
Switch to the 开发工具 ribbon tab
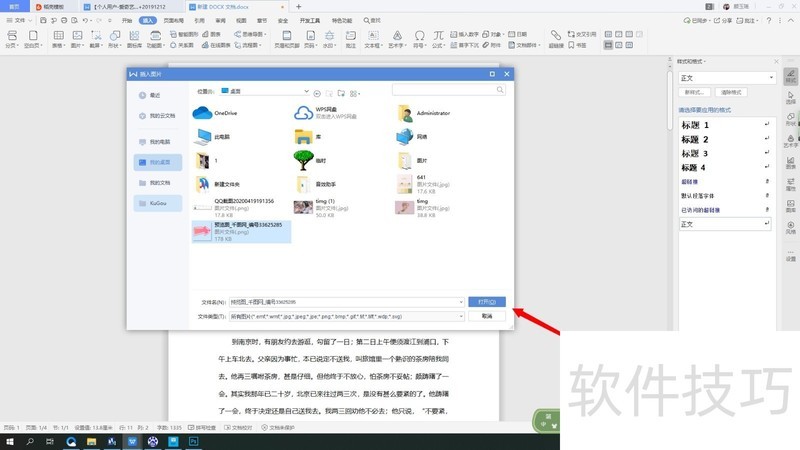pos(310,20)
